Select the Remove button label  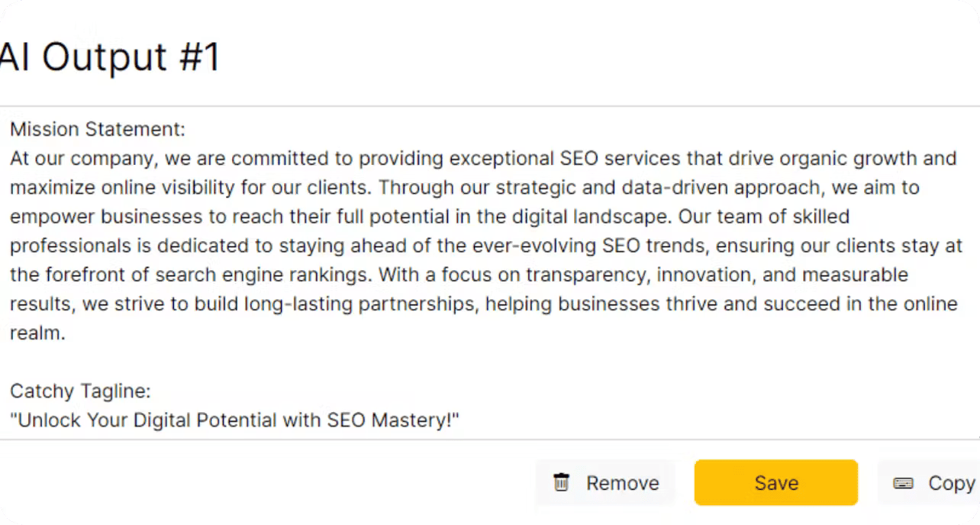click(622, 483)
